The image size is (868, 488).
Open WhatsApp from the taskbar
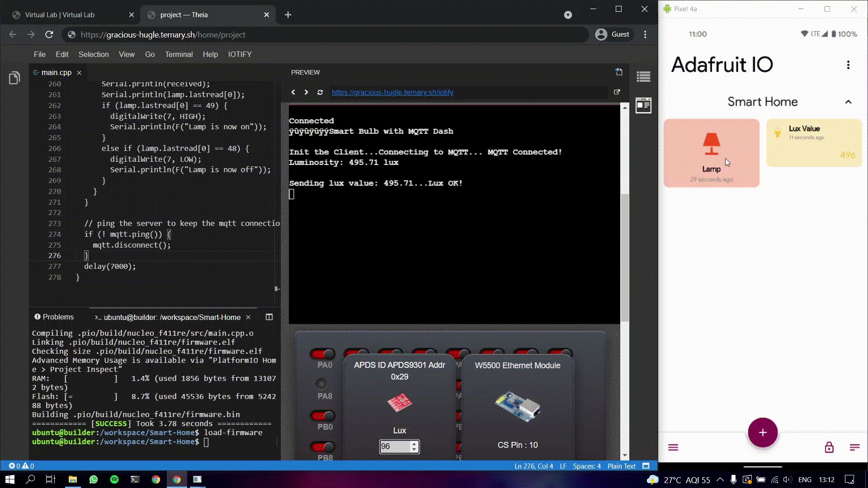[x=94, y=479]
